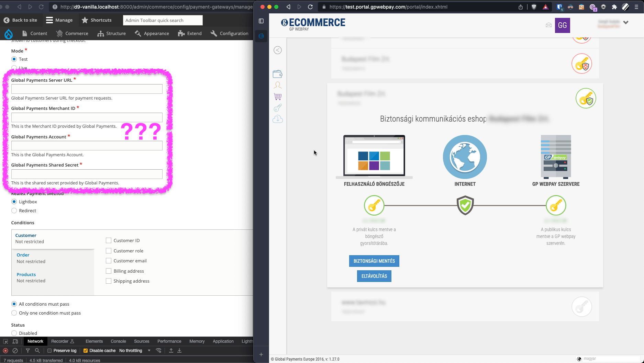
Task: Switch to the Console tab in DevTools
Action: [x=118, y=341]
